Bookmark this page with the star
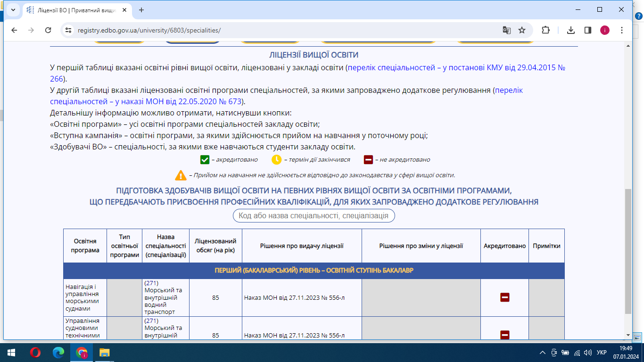The width and height of the screenshot is (644, 362). pos(522,30)
